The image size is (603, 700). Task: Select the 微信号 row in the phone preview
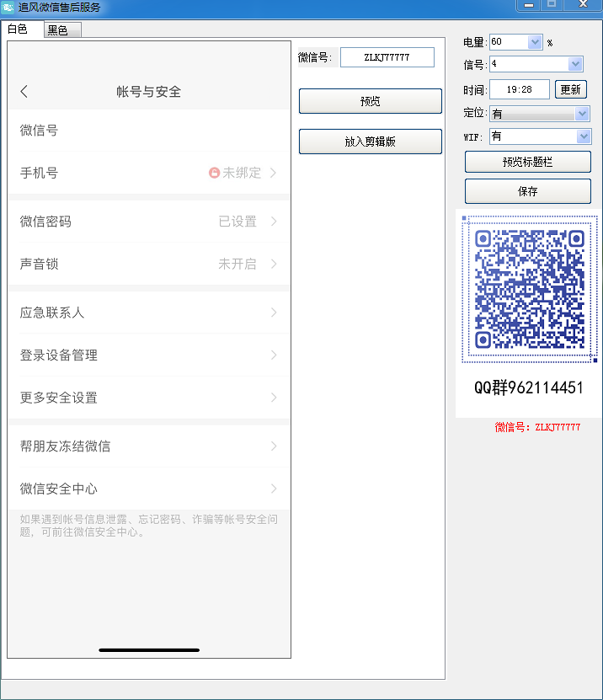pyautogui.click(x=148, y=131)
